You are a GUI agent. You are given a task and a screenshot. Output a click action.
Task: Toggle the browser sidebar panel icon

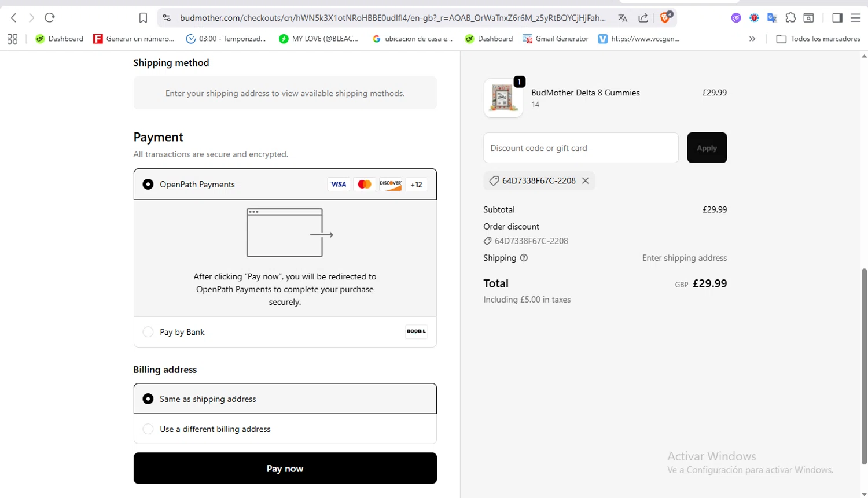pyautogui.click(x=837, y=18)
